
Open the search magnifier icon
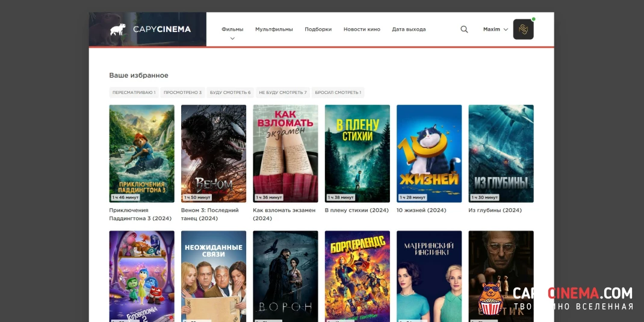(464, 29)
